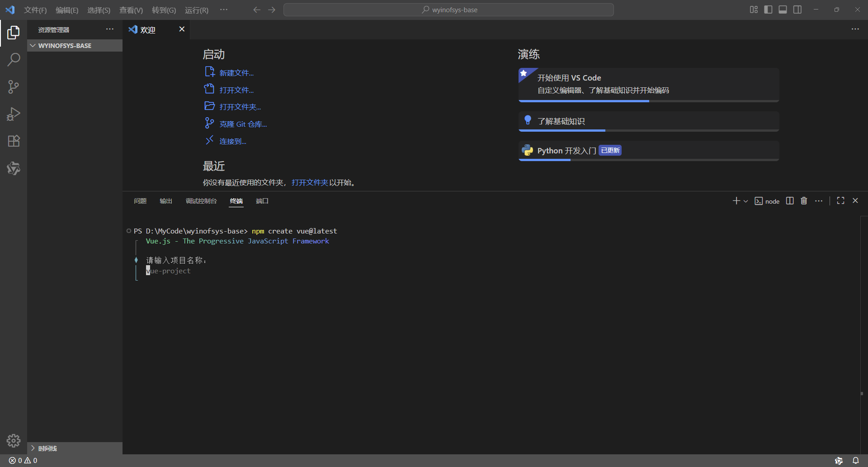Screen dimensions: 868x467
Task: Open 开始使用 VS Code walkthrough
Action: pyautogui.click(x=649, y=85)
